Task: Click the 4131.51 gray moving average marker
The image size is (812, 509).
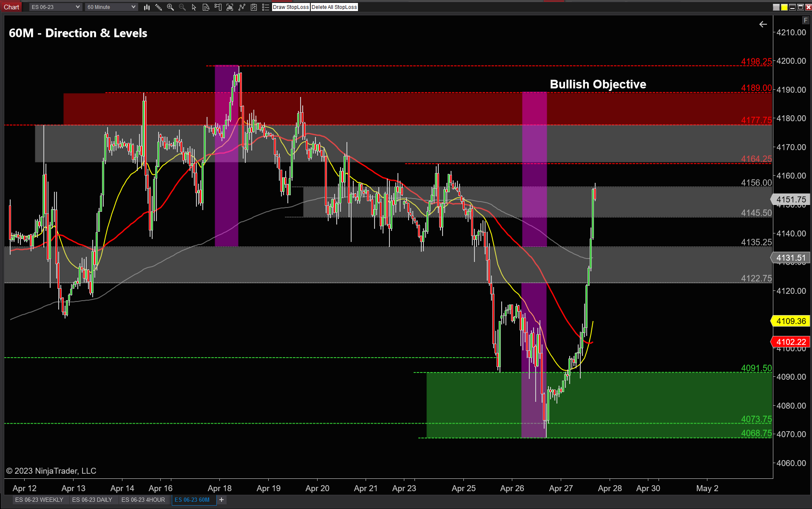Action: [x=790, y=258]
